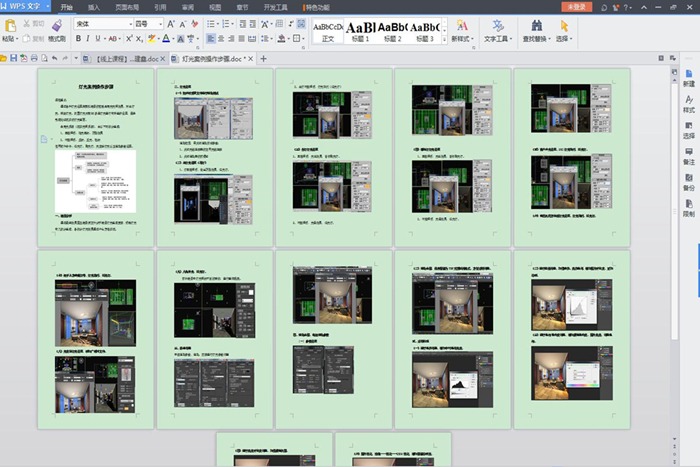Click the font color A swatch
The image size is (700, 467).
pos(166,39)
